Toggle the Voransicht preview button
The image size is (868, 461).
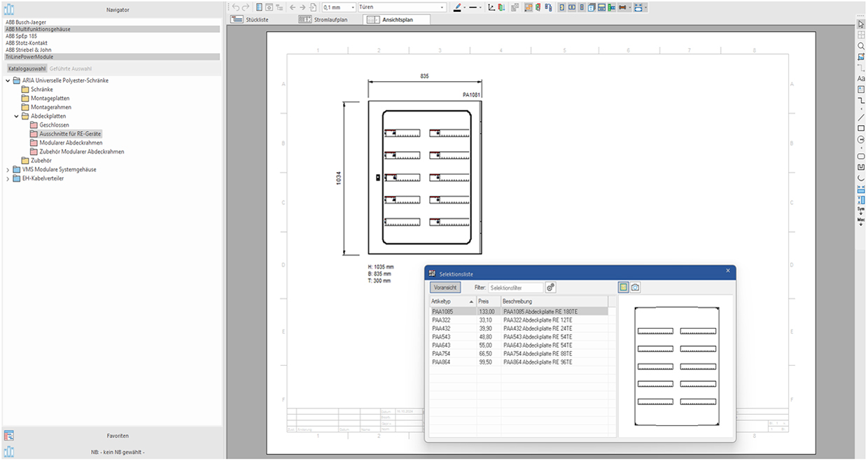coord(445,288)
